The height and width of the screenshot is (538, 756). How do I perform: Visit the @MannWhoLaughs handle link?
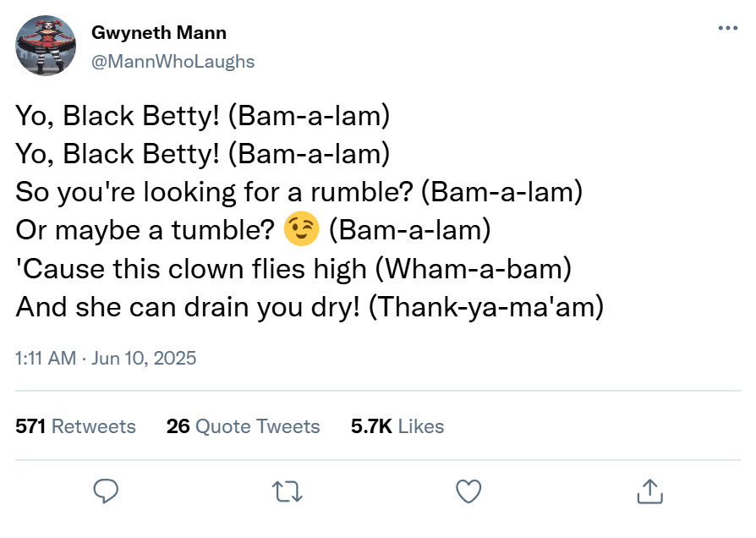[173, 62]
